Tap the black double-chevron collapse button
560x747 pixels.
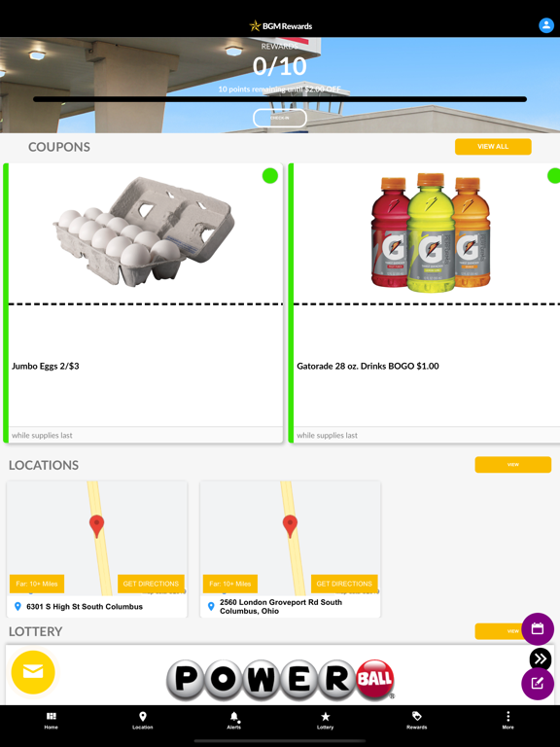541,658
